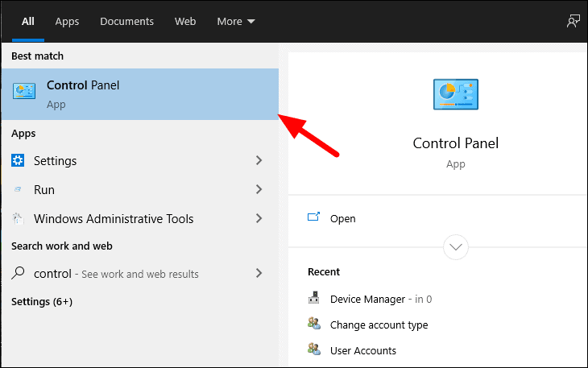The width and height of the screenshot is (588, 368).
Task: Click the Open icon in preview pane
Action: 313,217
